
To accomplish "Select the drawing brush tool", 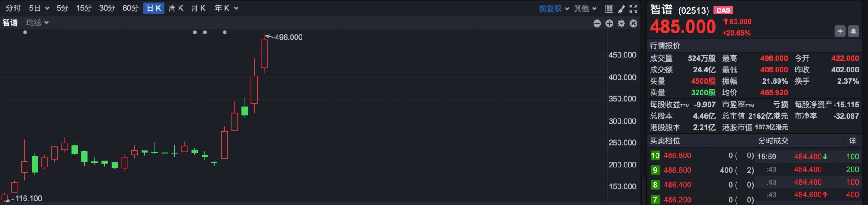I will (x=622, y=9).
